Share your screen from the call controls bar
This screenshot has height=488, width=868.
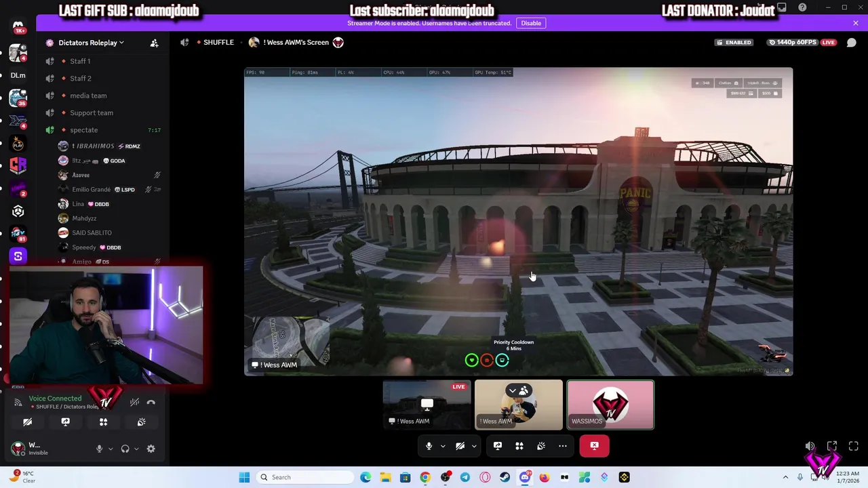[498, 446]
